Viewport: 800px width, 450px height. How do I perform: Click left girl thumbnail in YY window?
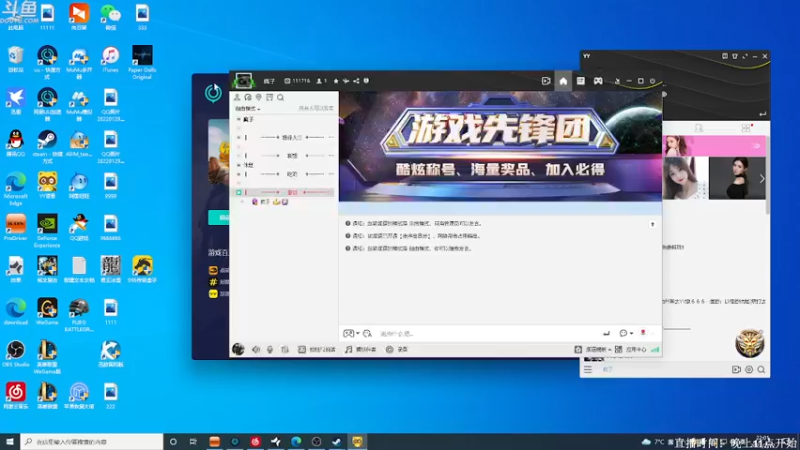click(x=685, y=178)
